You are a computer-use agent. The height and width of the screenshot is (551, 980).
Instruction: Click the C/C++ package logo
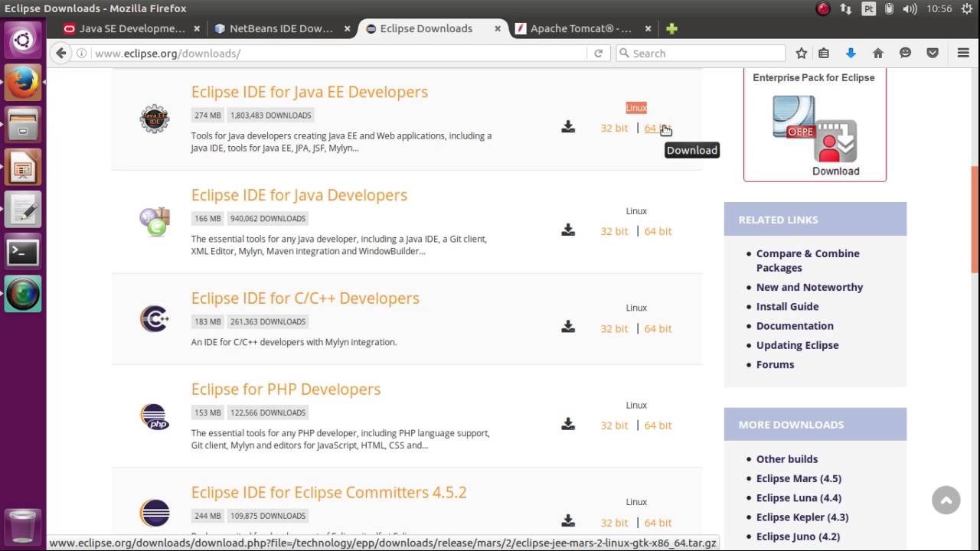point(154,318)
